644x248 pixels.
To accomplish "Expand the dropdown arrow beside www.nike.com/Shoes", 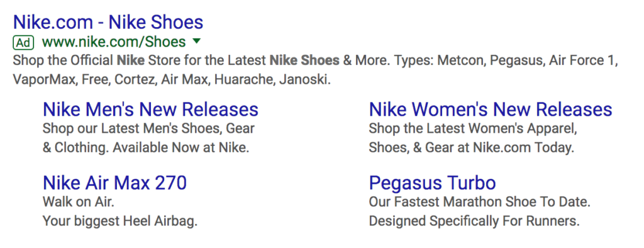I will click(x=196, y=41).
